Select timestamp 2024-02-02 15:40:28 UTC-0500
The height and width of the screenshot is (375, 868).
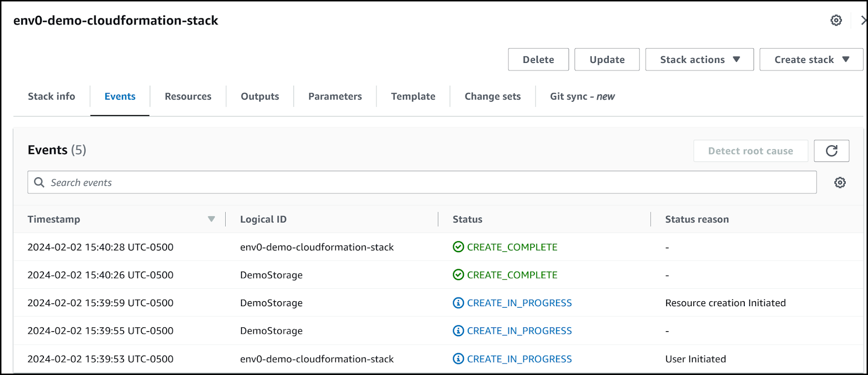100,247
